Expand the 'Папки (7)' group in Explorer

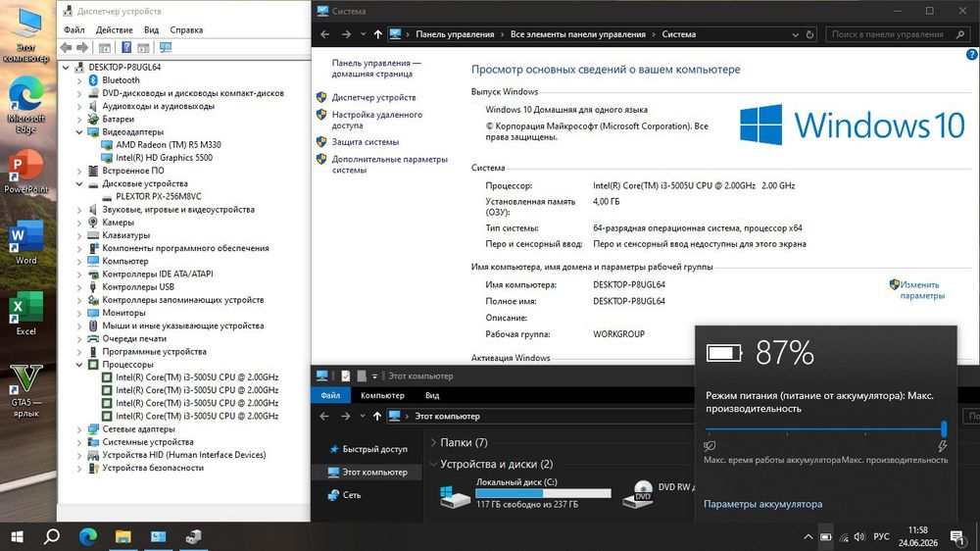[434, 442]
